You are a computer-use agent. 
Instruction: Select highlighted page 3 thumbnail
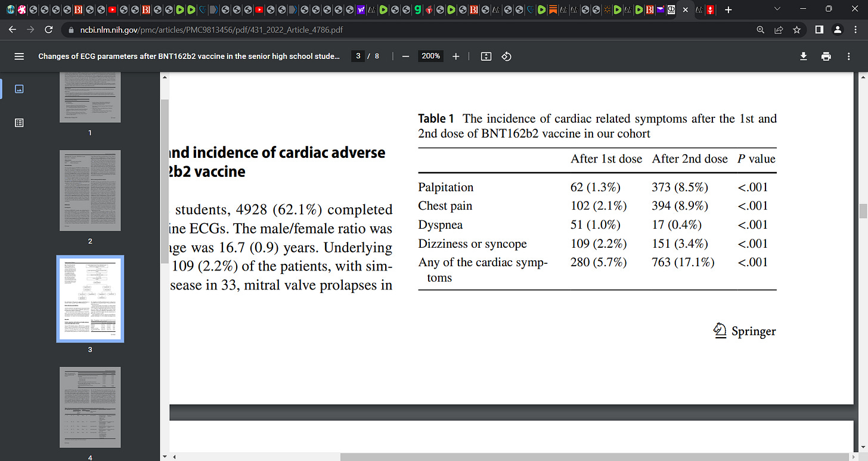click(x=90, y=299)
